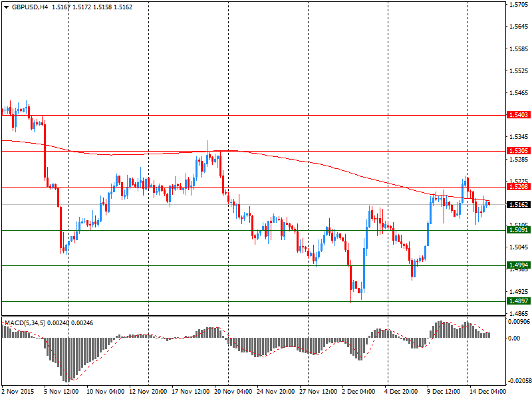The height and width of the screenshot is (399, 532).
Task: Click the 5 Nov 12:00 time label
Action: pyautogui.click(x=61, y=392)
